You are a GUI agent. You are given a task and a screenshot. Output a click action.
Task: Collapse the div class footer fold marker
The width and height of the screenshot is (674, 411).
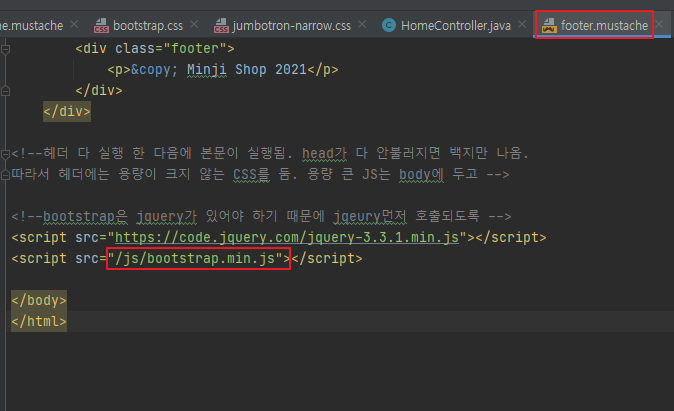pyautogui.click(x=5, y=50)
